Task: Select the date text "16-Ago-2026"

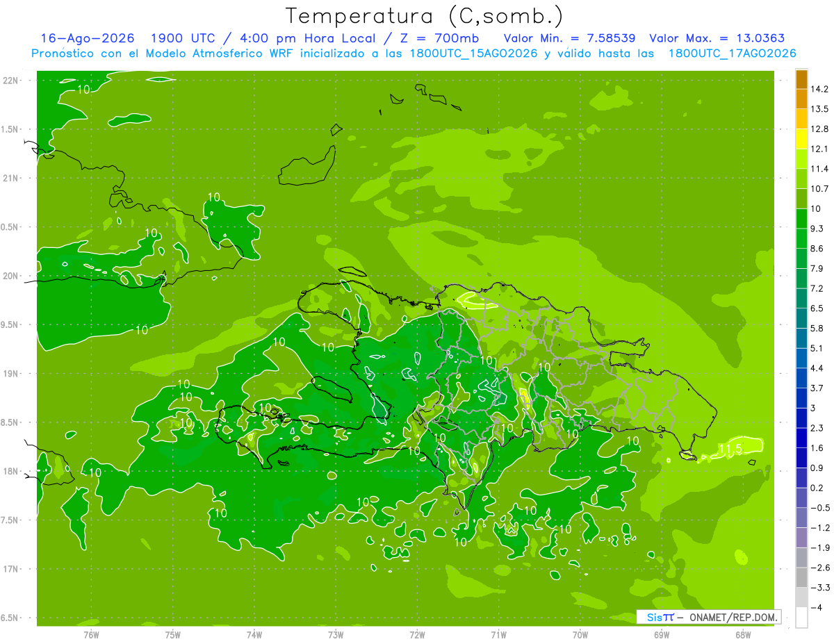Action: (87, 39)
